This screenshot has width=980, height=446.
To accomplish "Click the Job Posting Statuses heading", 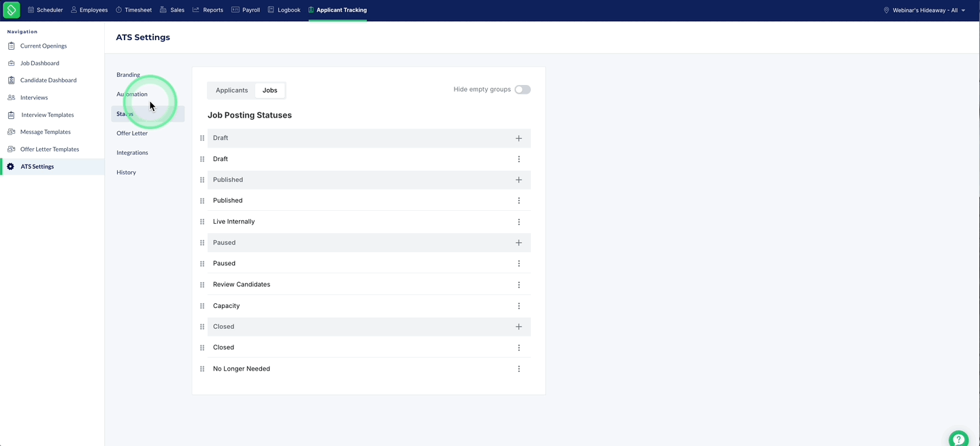I will (250, 116).
